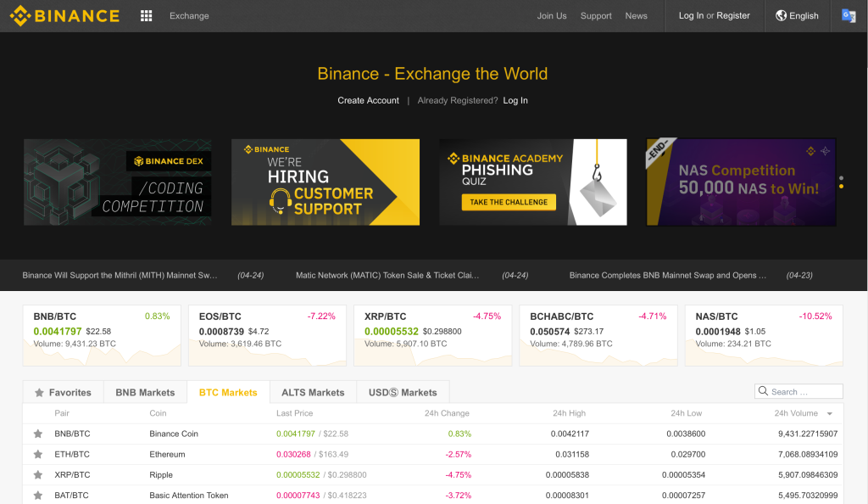Click Log In in the header
Image resolution: width=868 pixels, height=504 pixels.
[x=691, y=15]
